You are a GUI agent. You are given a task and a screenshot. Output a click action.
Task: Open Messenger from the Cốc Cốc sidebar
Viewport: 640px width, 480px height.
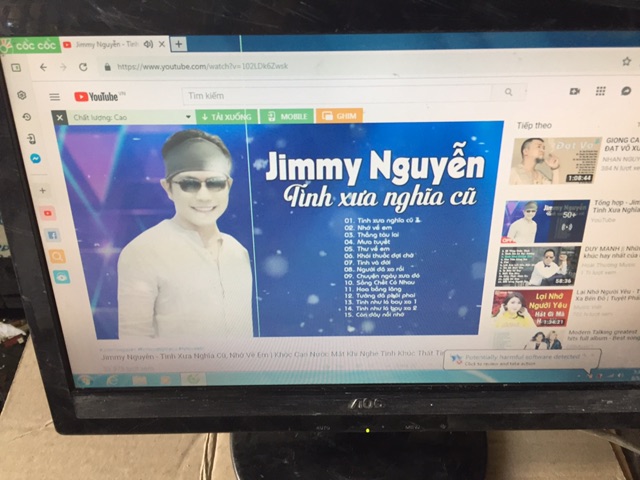[x=35, y=158]
